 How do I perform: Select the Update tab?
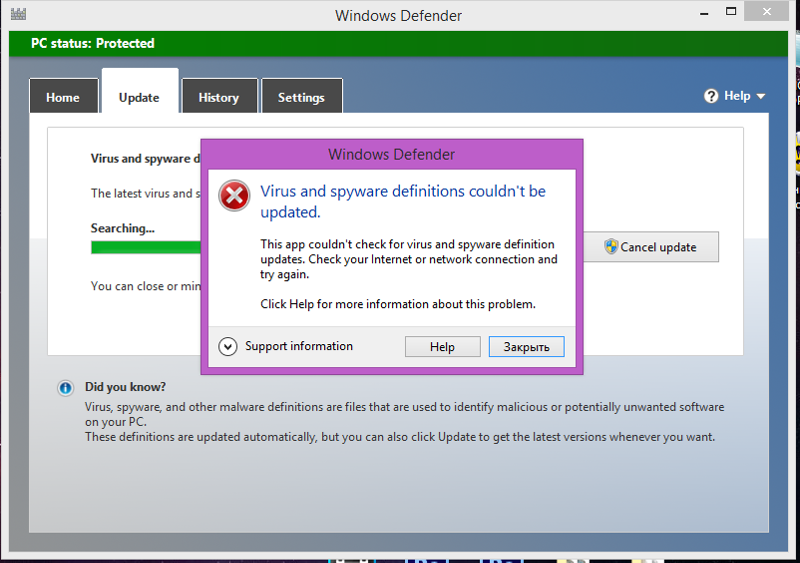[140, 91]
